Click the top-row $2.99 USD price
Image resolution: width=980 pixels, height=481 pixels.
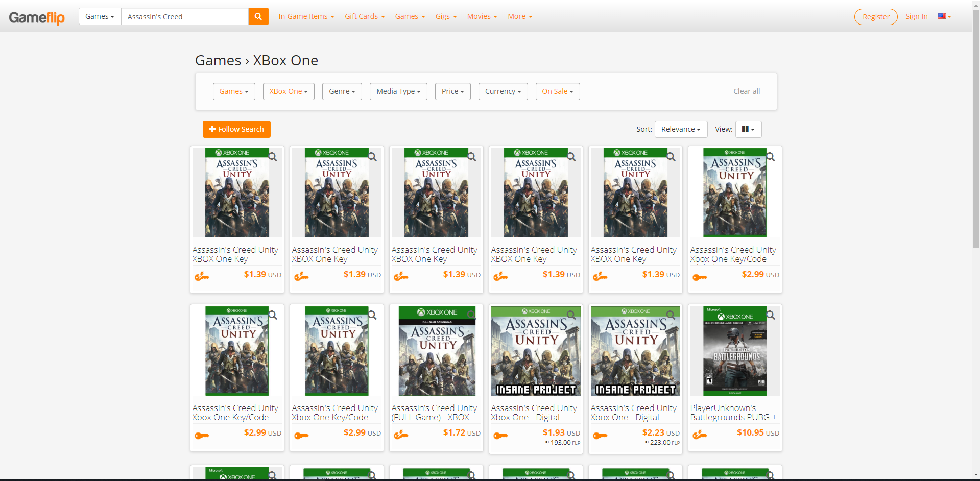click(x=760, y=274)
